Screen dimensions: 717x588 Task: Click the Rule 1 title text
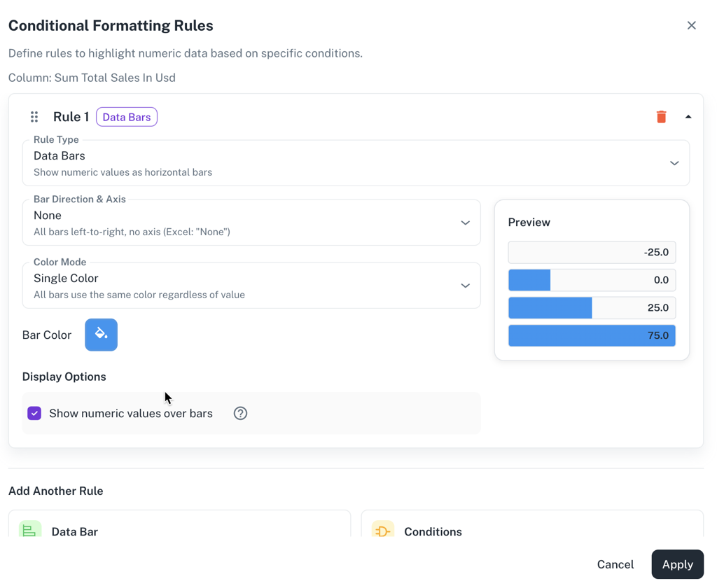pyautogui.click(x=71, y=117)
